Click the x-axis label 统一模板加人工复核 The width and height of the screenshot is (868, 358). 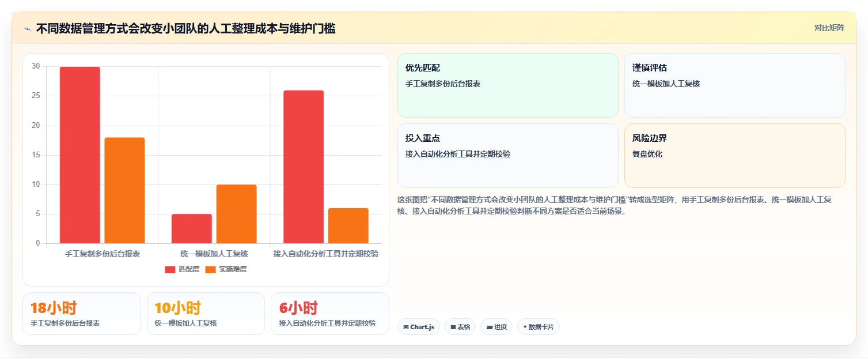tap(214, 254)
